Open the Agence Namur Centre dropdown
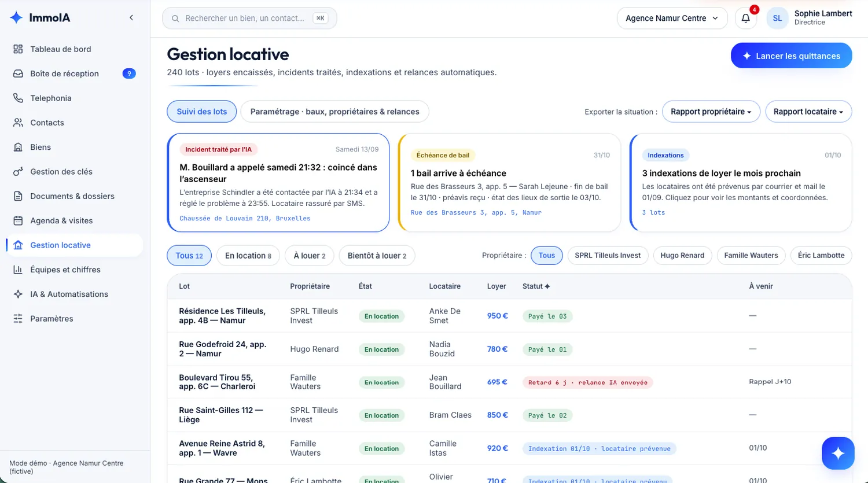868x483 pixels. 672,18
